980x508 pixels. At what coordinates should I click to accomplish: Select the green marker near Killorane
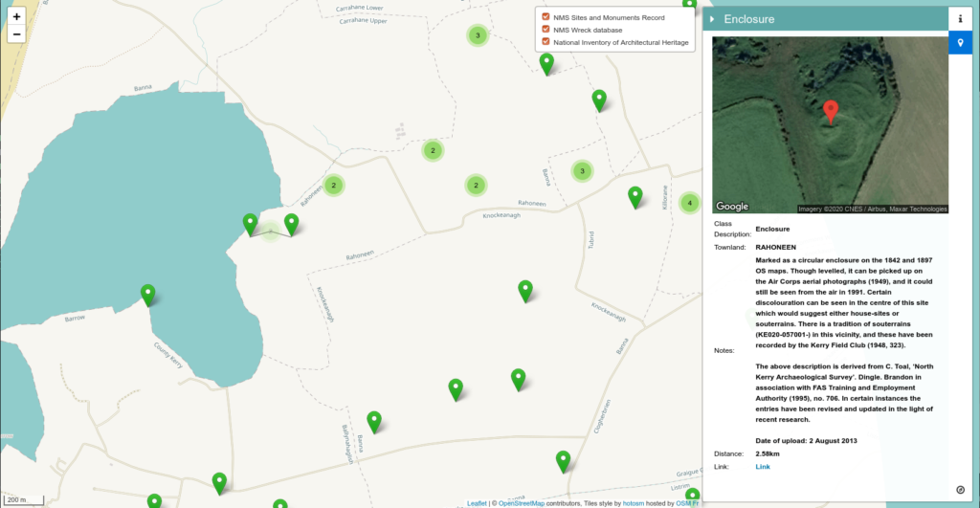click(635, 196)
